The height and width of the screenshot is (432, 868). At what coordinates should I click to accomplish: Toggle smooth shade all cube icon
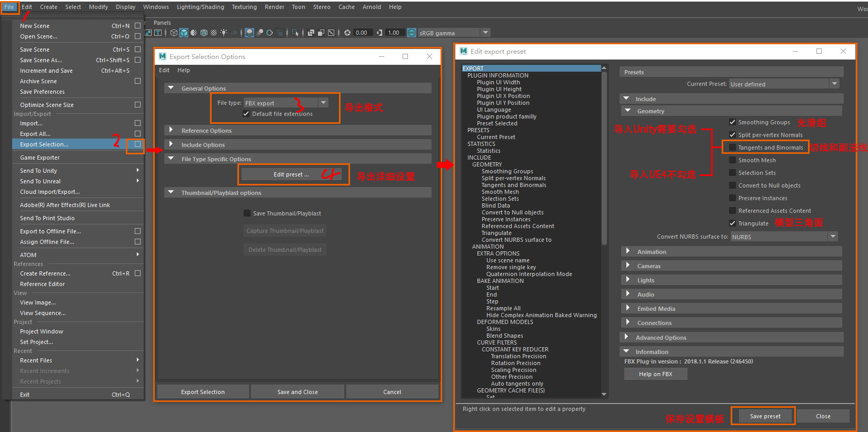pyautogui.click(x=184, y=33)
